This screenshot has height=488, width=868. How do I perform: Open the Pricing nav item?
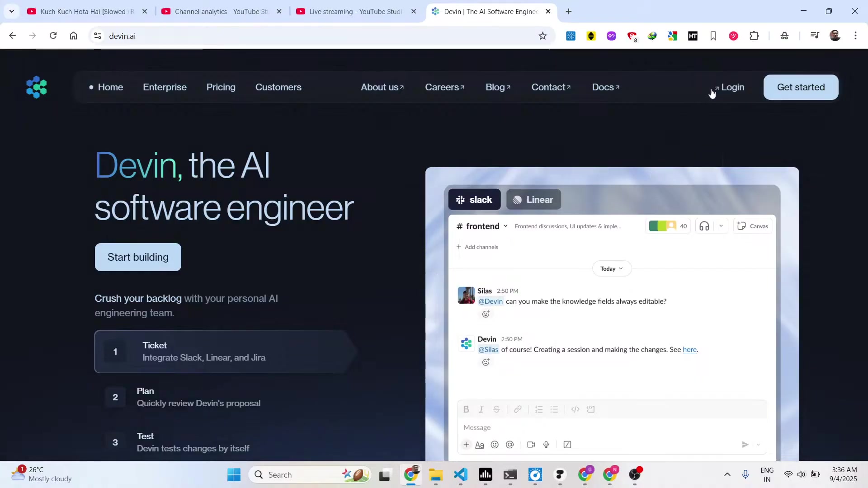coord(221,87)
